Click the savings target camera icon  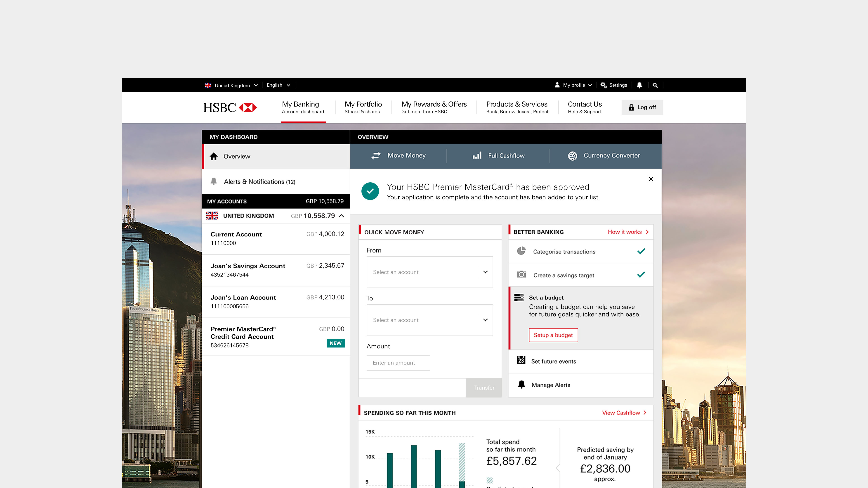pyautogui.click(x=521, y=274)
